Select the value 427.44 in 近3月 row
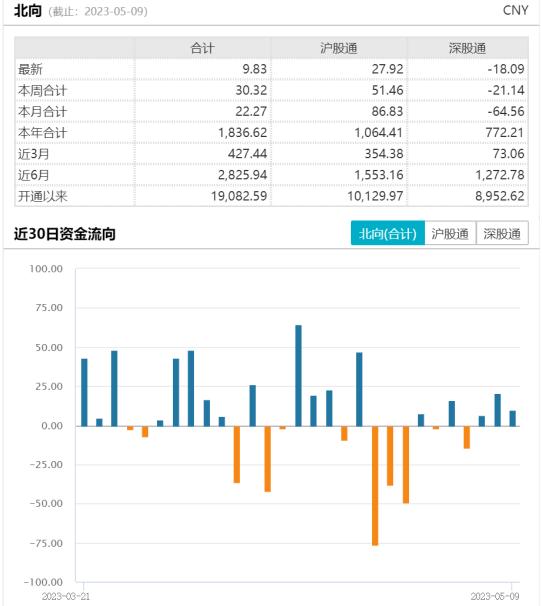 coord(247,154)
